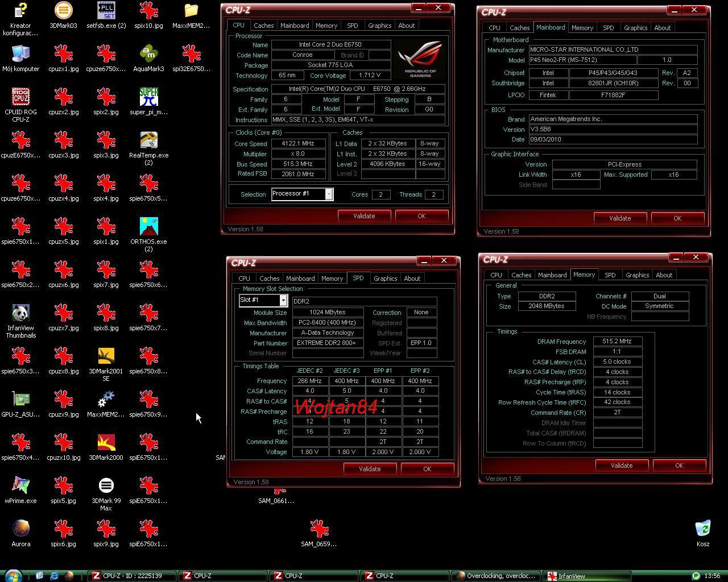Switch to CPU-Z ID 2225139 taskbar item
The width and height of the screenshot is (728, 582).
[x=132, y=576]
